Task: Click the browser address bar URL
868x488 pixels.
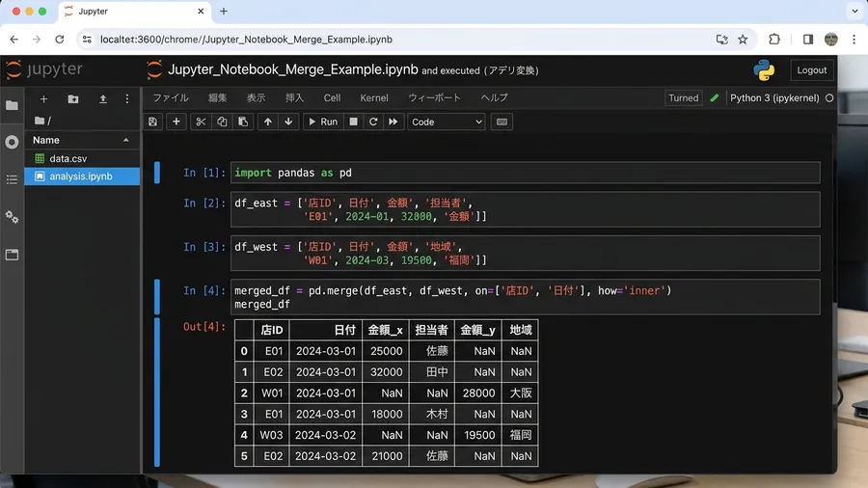Action: point(246,40)
